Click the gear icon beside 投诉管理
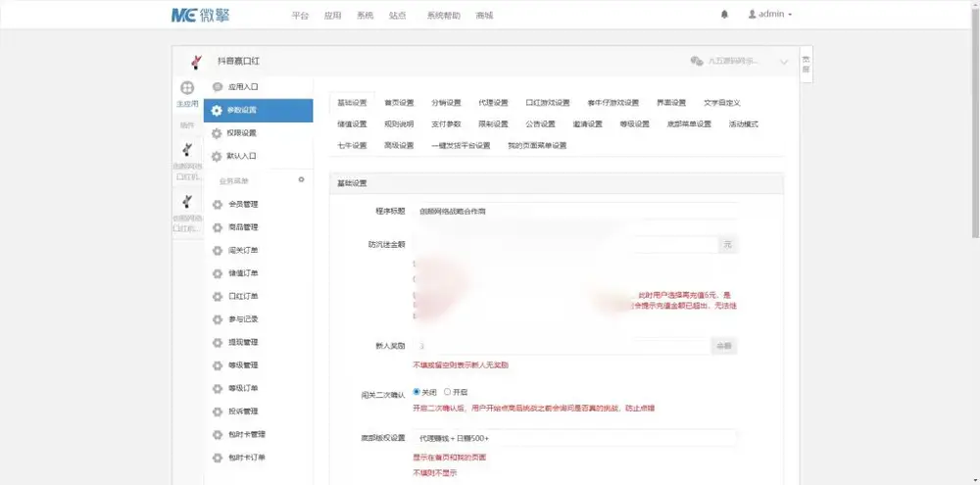This screenshot has width=980, height=485. (x=217, y=412)
